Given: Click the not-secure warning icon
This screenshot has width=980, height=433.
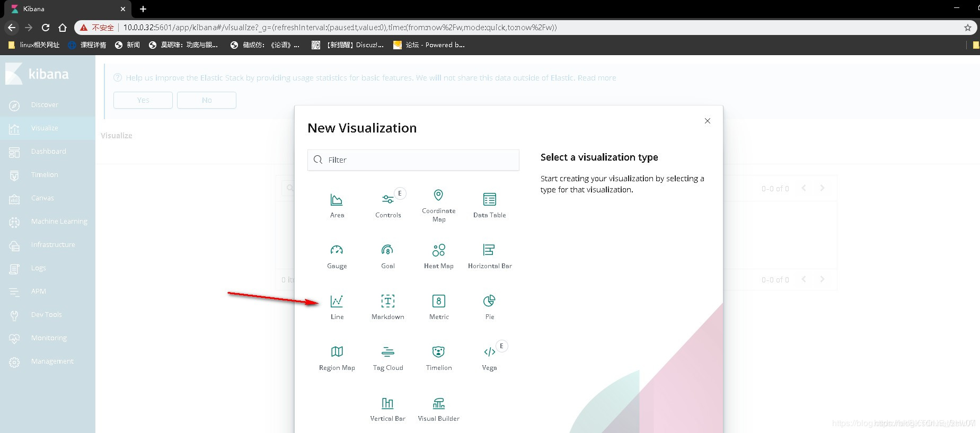Looking at the screenshot, I should 84,28.
